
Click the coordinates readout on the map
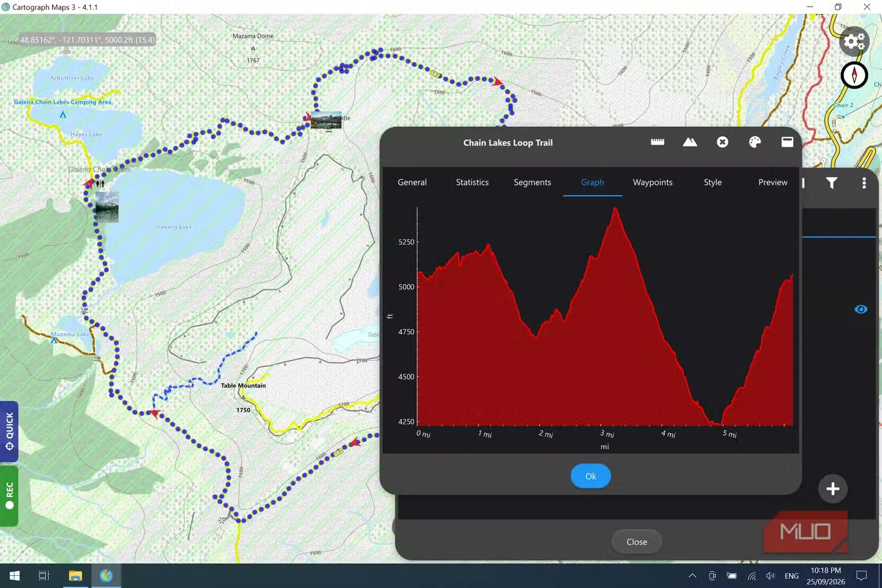click(x=87, y=40)
